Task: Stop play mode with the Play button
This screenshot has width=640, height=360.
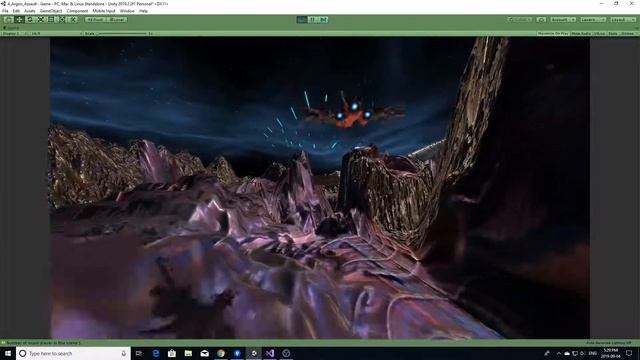Action: click(x=302, y=20)
